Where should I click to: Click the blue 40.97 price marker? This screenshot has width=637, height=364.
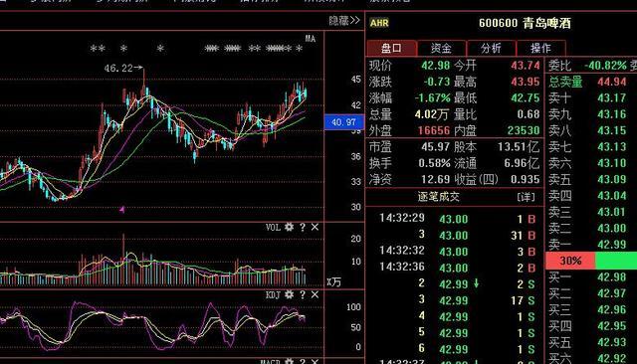(343, 122)
